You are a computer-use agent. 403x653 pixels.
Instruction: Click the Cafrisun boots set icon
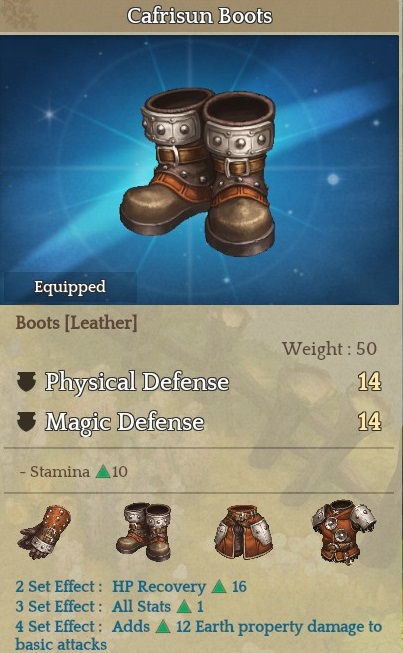[144, 532]
